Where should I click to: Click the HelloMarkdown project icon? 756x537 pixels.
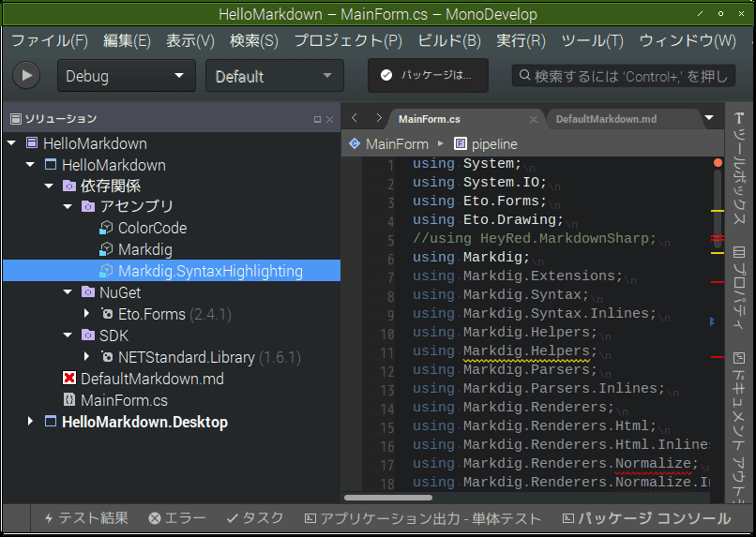[51, 164]
